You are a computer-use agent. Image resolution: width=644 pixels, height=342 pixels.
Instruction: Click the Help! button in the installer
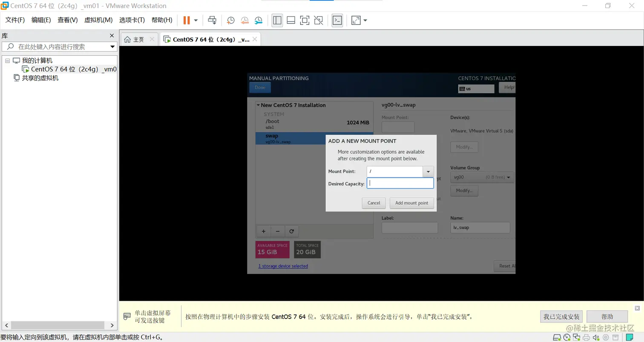coord(508,87)
